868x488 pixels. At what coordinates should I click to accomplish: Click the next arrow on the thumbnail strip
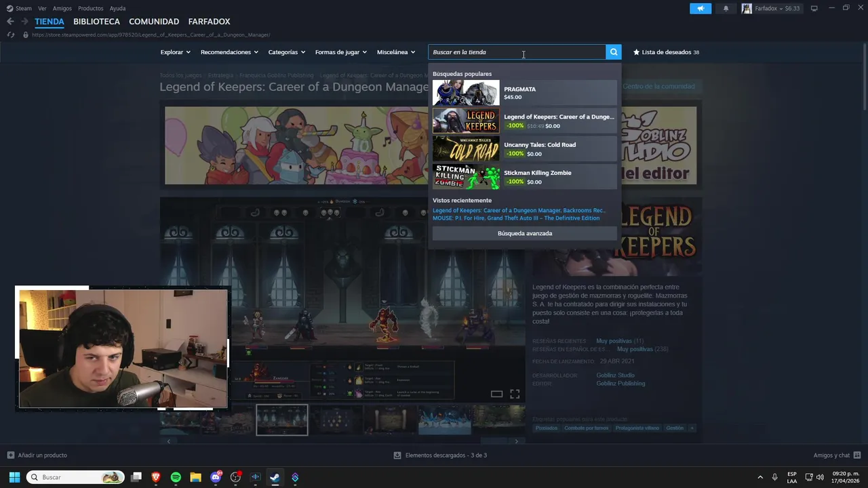coord(516,441)
